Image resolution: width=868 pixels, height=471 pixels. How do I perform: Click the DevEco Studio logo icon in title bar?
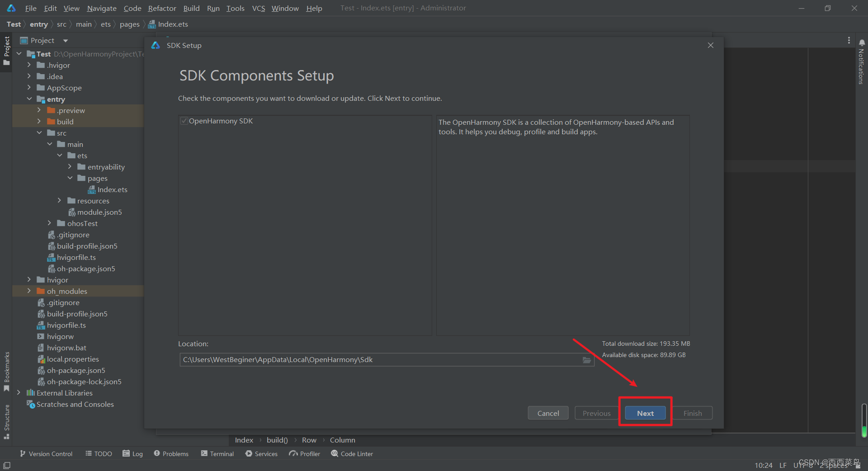[11, 8]
